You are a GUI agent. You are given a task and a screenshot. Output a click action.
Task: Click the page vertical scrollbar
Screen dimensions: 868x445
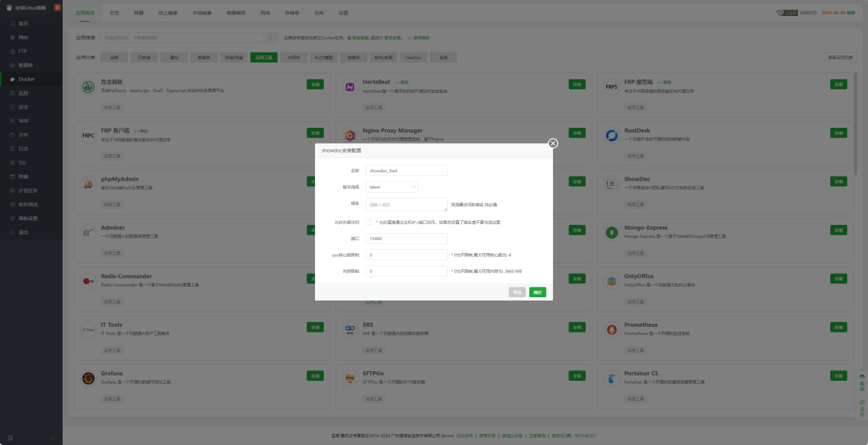pyautogui.click(x=856, y=124)
